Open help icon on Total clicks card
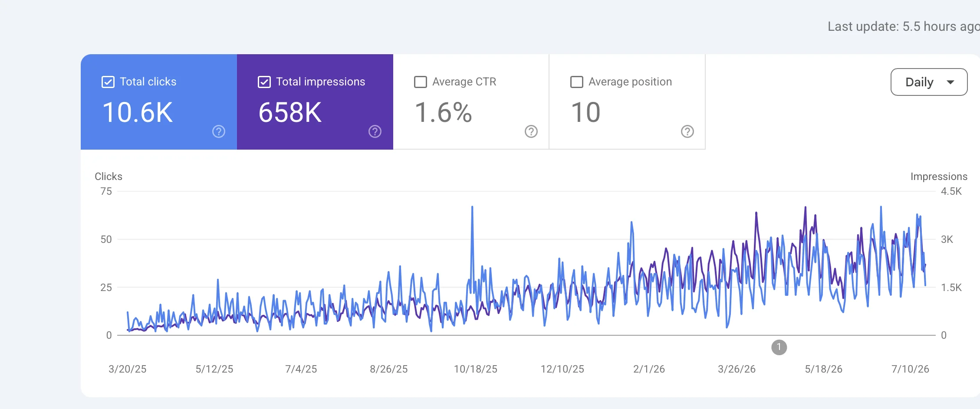This screenshot has height=409, width=980. [219, 131]
